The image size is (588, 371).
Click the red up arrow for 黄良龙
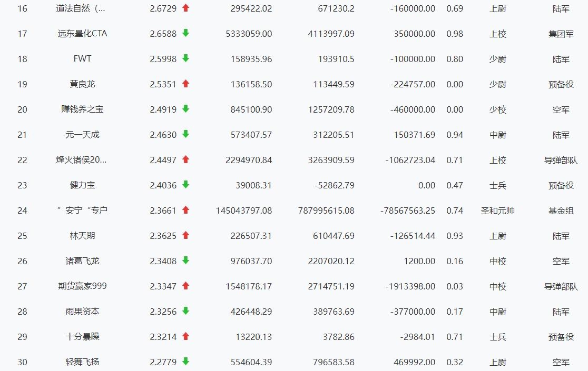[x=185, y=84]
